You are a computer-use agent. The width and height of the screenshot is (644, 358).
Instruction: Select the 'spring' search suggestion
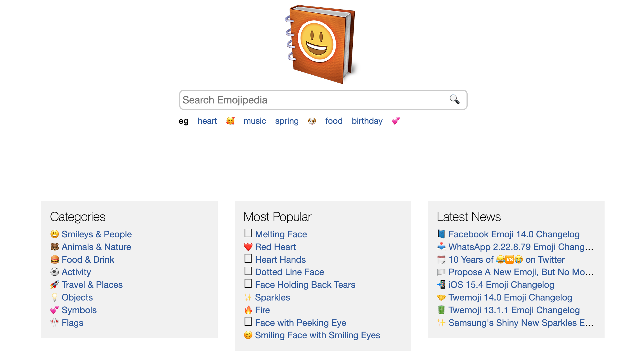tap(287, 121)
